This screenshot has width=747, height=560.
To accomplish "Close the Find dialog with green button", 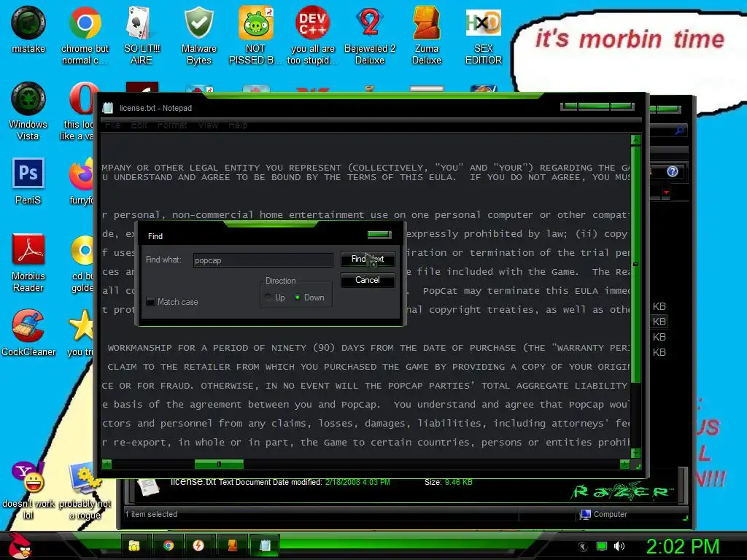I will (x=379, y=234).
